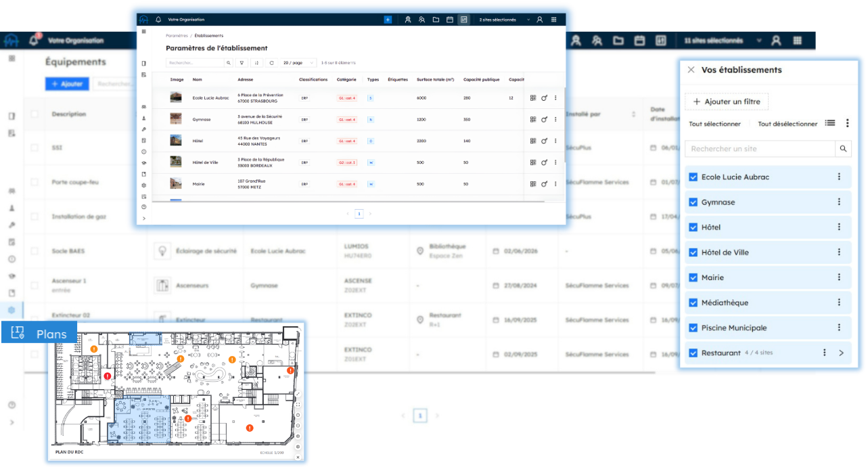This screenshot has height=469, width=868.
Task: Sort by Installé par column arrows
Action: pyautogui.click(x=634, y=114)
